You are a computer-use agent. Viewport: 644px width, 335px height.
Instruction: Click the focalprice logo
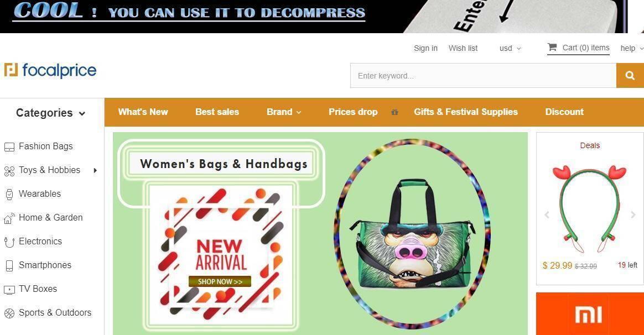click(50, 70)
